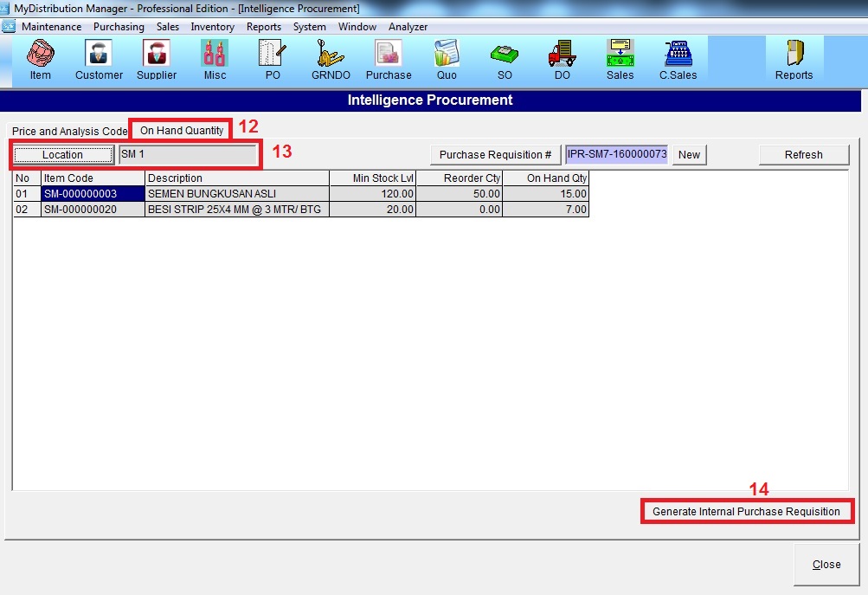This screenshot has height=595, width=868.
Task: Switch to Price and Analysis Code tab
Action: point(69,132)
